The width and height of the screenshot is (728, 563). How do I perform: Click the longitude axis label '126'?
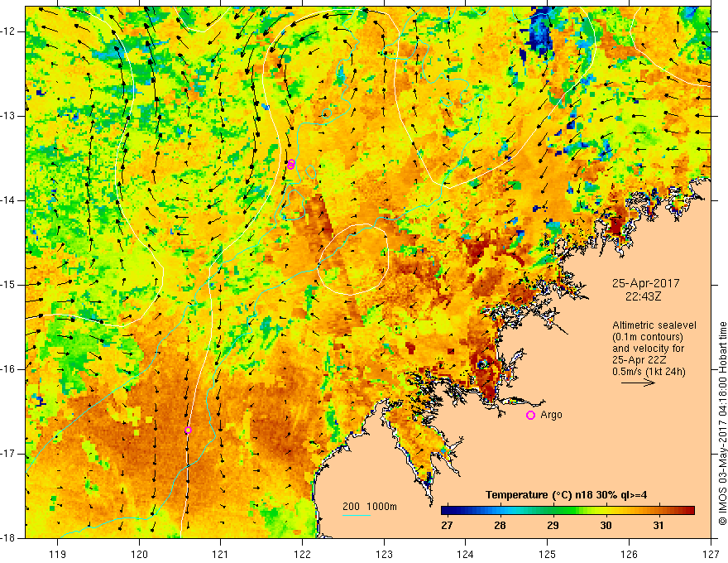(x=629, y=554)
